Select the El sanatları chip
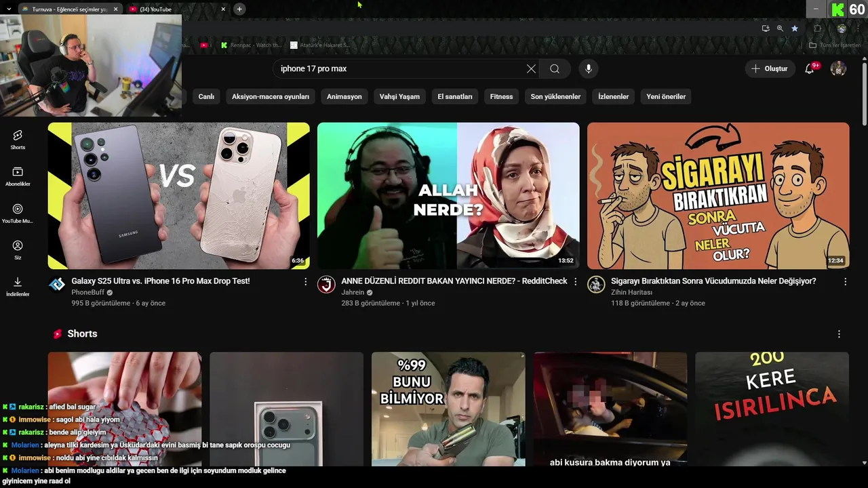 pyautogui.click(x=455, y=96)
